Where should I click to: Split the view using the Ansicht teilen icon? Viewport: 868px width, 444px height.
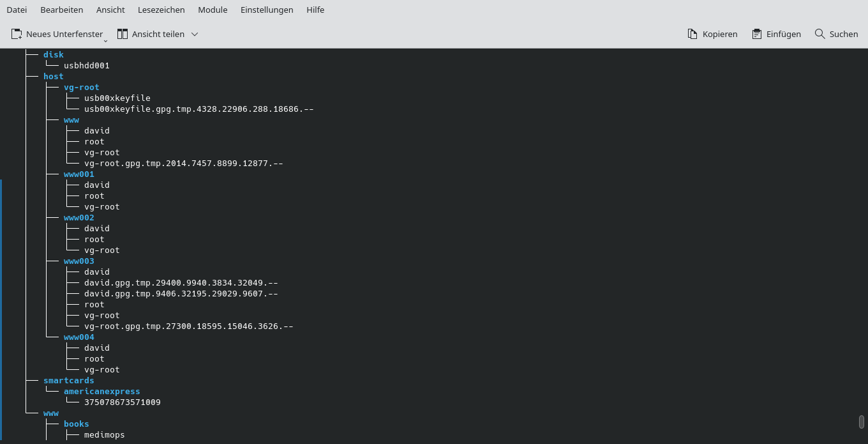pos(121,34)
